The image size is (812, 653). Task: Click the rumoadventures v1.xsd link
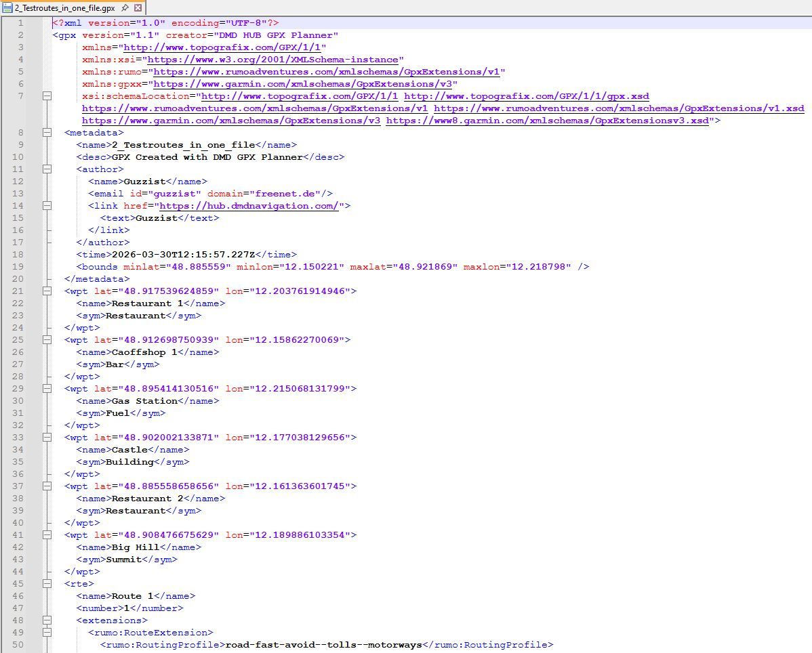618,108
